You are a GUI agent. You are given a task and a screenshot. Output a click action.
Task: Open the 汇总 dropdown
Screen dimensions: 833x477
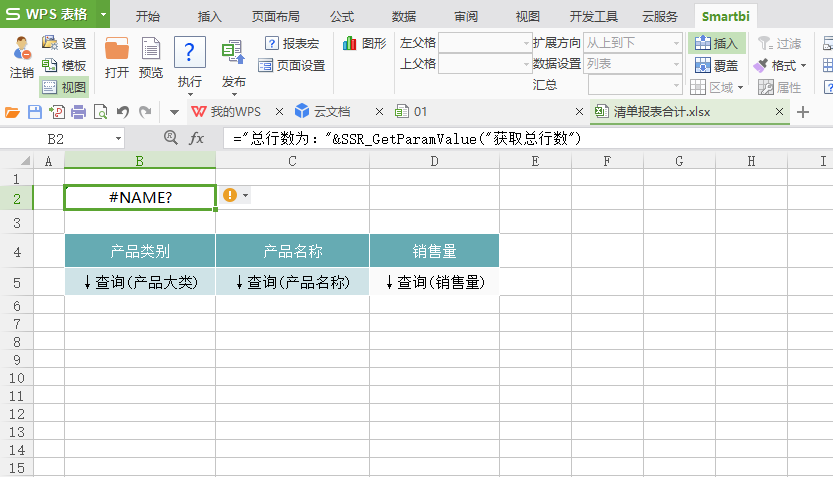[x=676, y=85]
